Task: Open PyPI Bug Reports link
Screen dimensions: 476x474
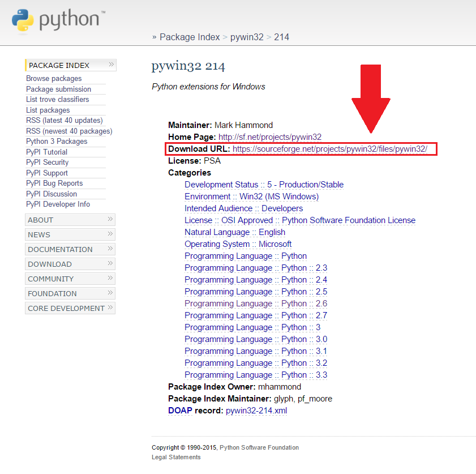Action: click(54, 183)
